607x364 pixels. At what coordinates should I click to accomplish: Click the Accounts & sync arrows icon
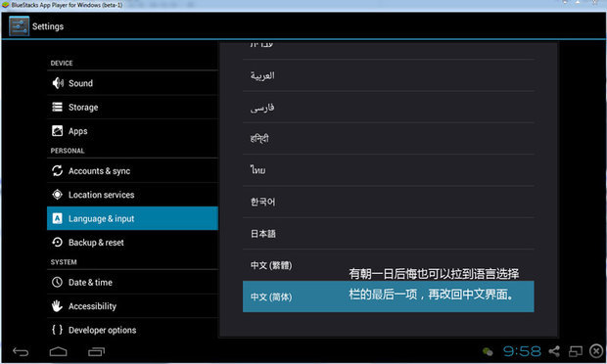(58, 170)
